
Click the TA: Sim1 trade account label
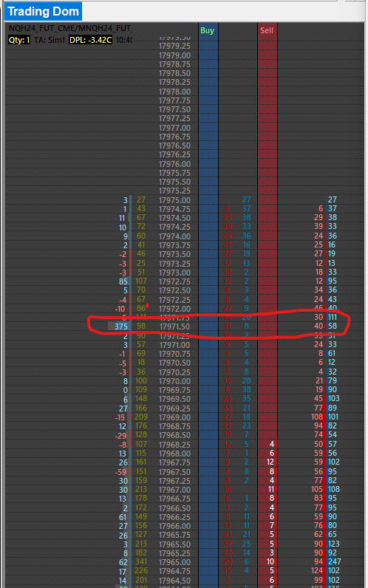tap(50, 40)
